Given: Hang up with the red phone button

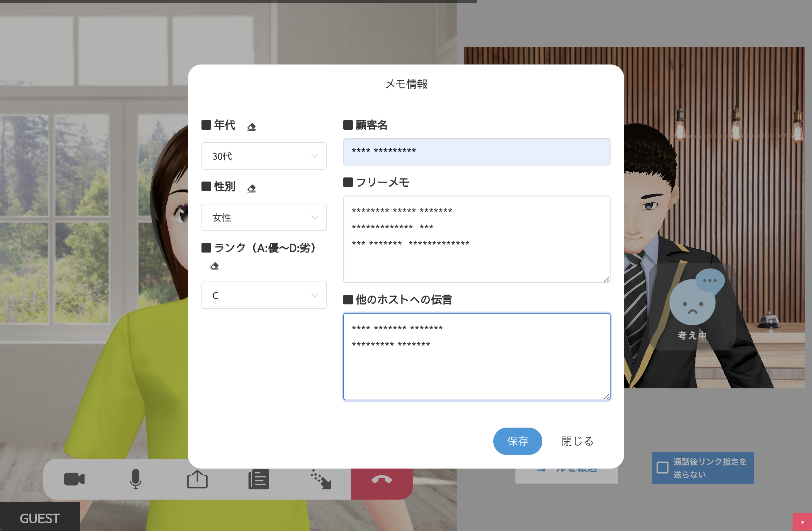Looking at the screenshot, I should (381, 480).
